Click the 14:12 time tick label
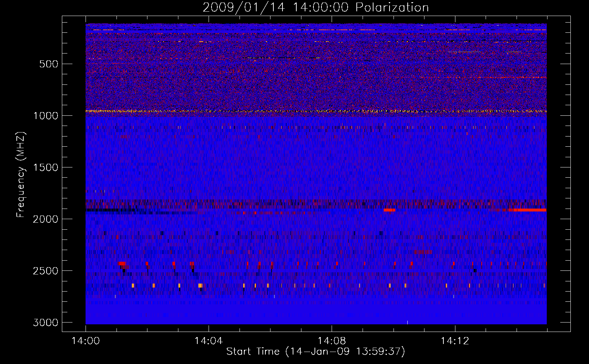 455,341
